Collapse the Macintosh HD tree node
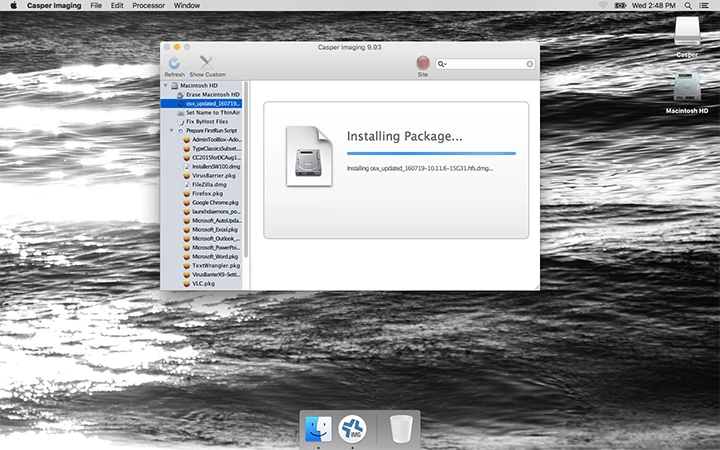Image resolution: width=720 pixels, height=450 pixels. (165, 85)
